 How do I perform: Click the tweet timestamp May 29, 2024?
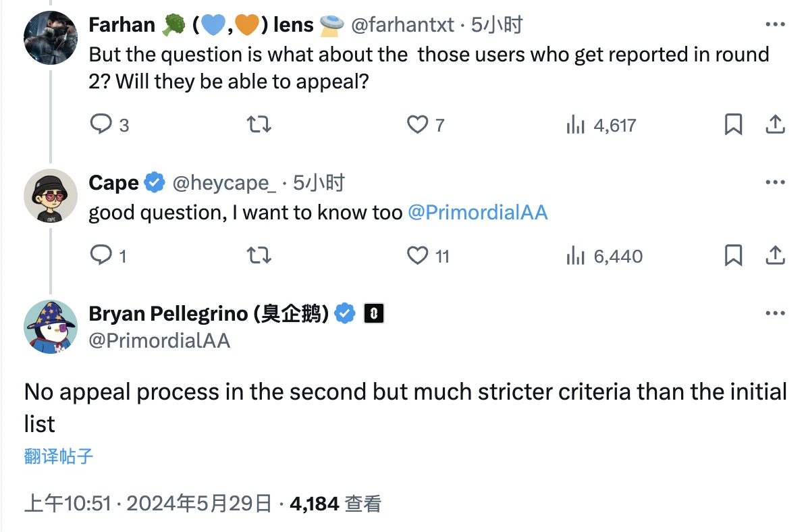tap(148, 504)
